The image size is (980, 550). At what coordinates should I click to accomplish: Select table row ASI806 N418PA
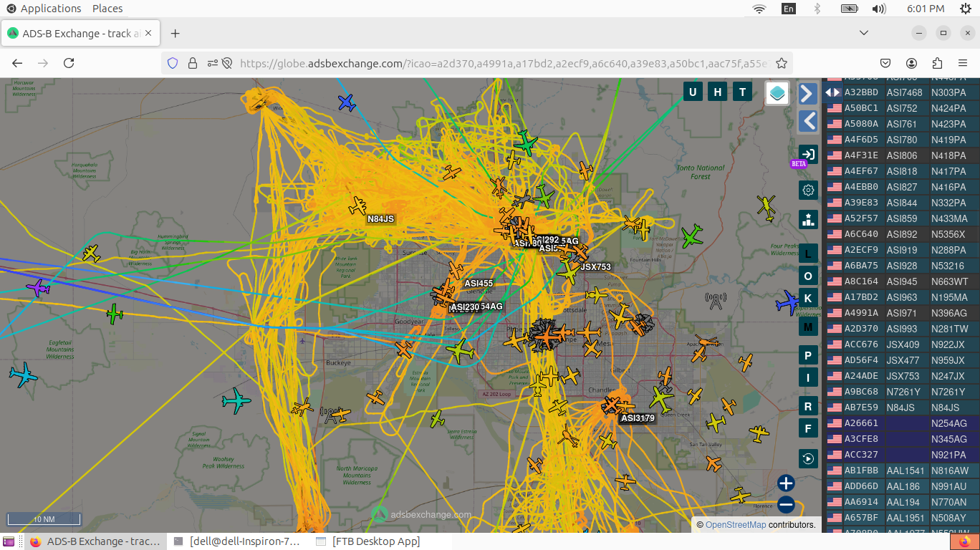tap(903, 155)
